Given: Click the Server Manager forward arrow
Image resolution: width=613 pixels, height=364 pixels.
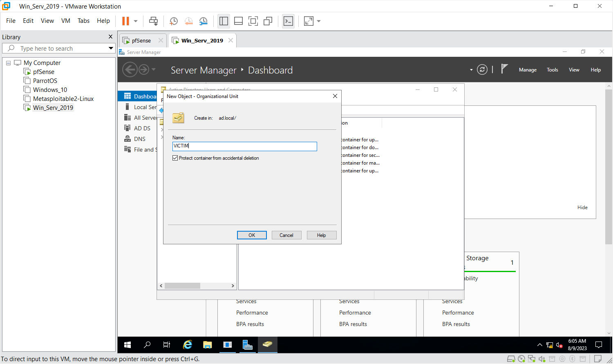Looking at the screenshot, I should [x=144, y=70].
